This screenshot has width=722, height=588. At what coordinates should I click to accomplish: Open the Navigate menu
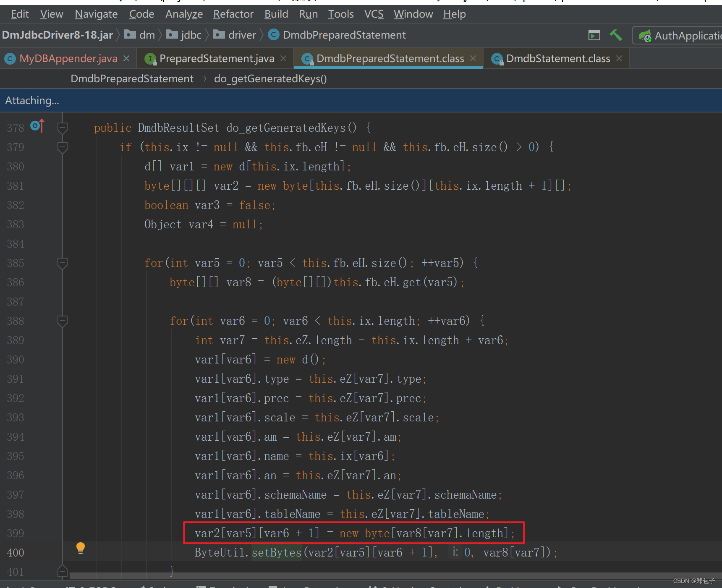96,14
